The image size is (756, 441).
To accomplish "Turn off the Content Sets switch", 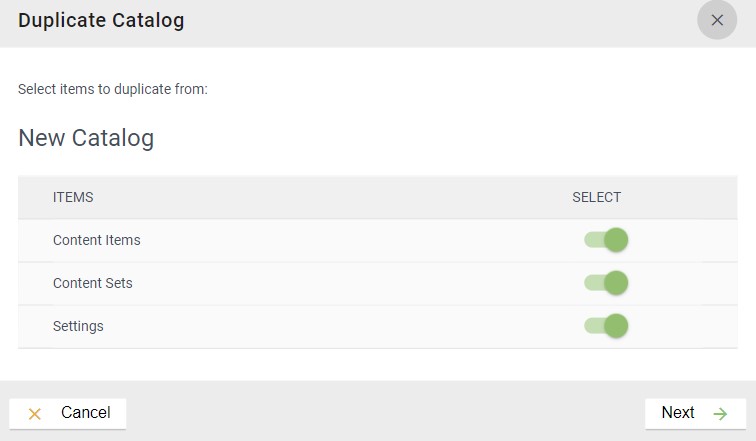I will pos(606,283).
